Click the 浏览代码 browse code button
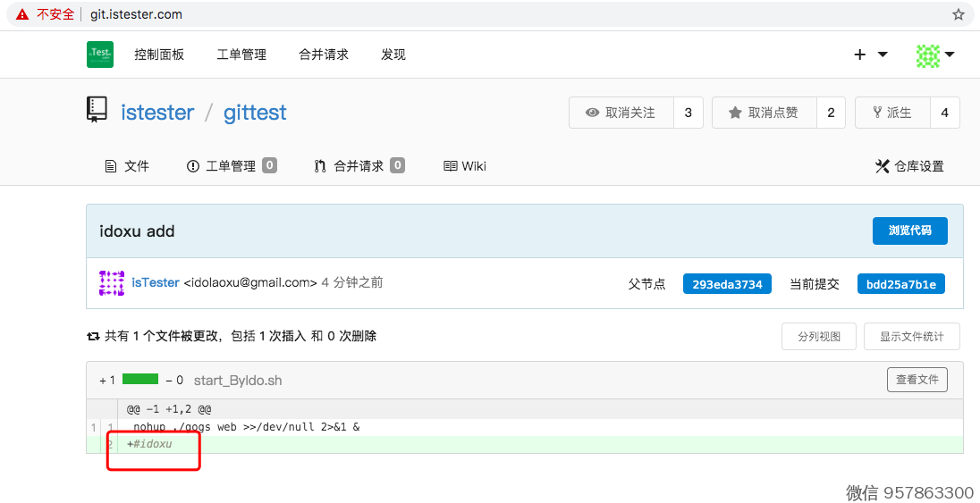The image size is (980, 503). click(909, 231)
